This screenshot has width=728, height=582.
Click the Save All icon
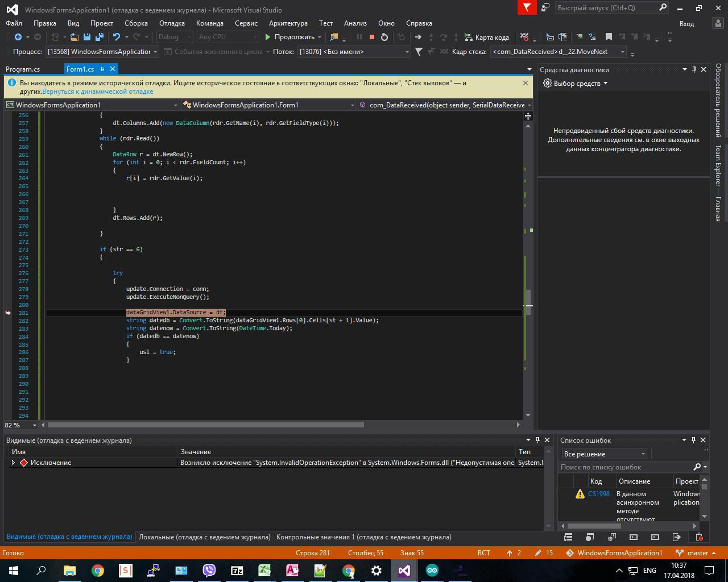100,37
